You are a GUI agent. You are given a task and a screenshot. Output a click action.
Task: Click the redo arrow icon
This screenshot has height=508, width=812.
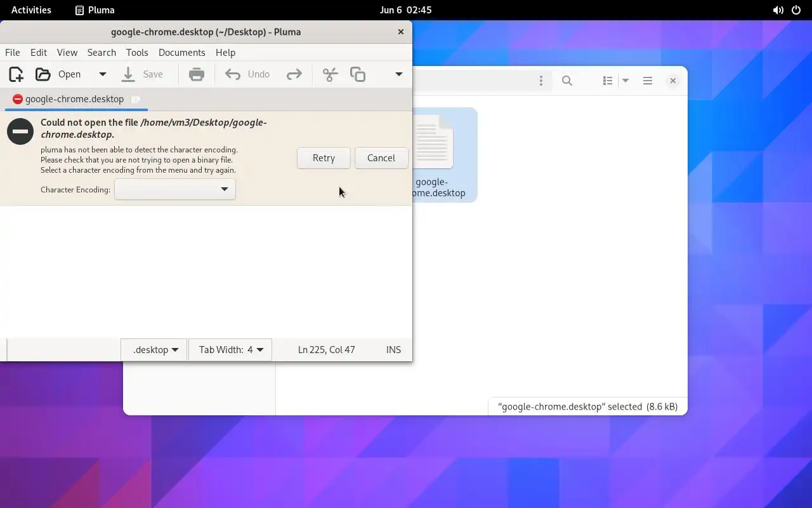point(294,74)
